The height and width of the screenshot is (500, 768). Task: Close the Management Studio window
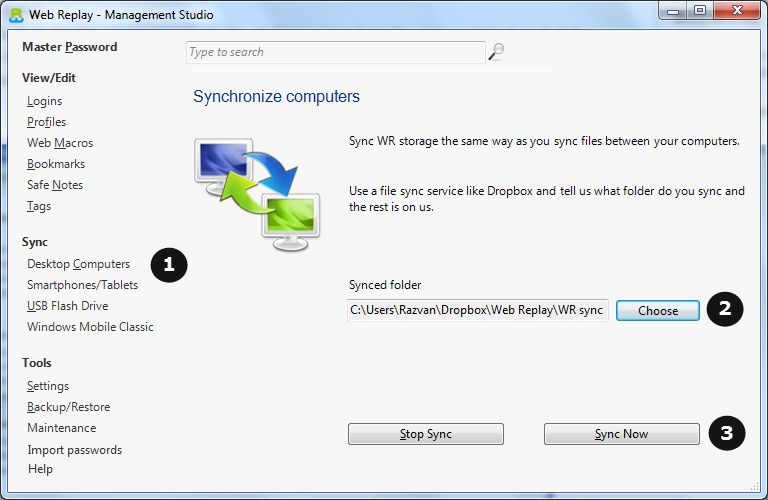(737, 11)
